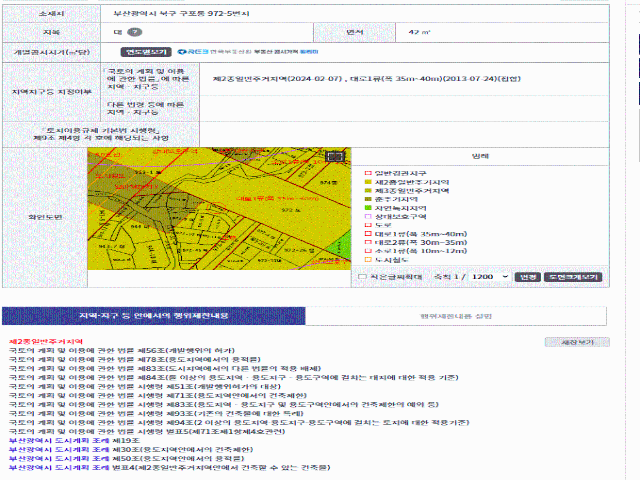The image size is (640, 480).
Task: Click the 제2종일반주거지역(2024-02-07) designation text
Action: (x=277, y=79)
